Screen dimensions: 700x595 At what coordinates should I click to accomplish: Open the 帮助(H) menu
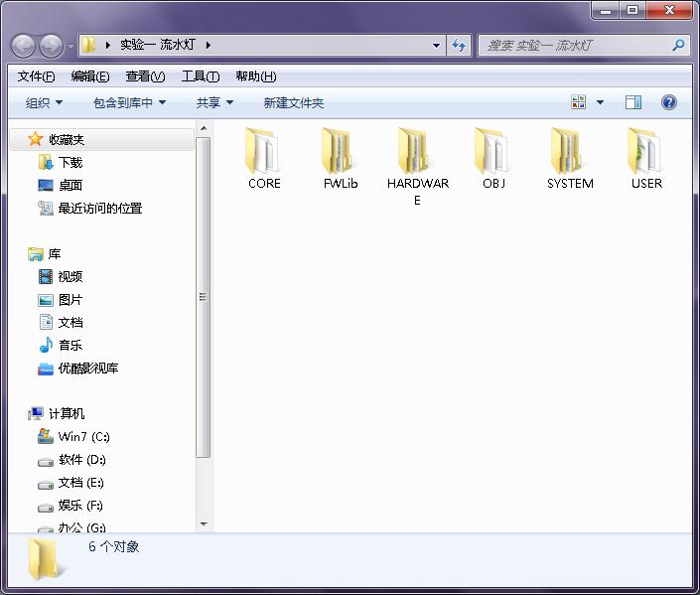pos(256,76)
